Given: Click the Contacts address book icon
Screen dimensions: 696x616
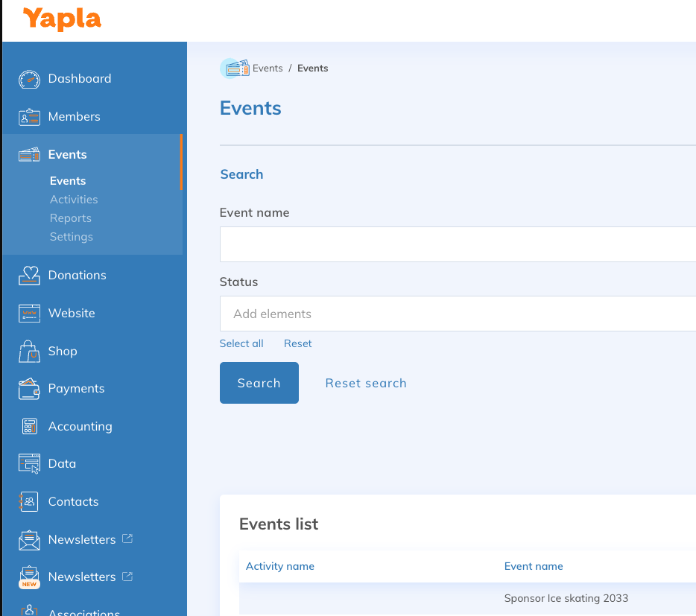Looking at the screenshot, I should pos(28,502).
